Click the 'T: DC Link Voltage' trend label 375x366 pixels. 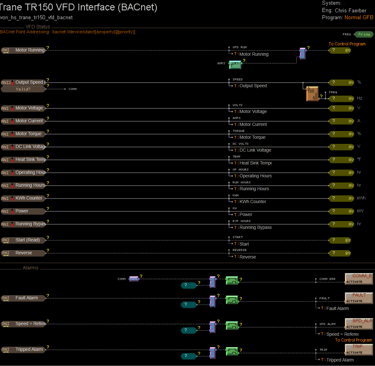[x=253, y=150]
